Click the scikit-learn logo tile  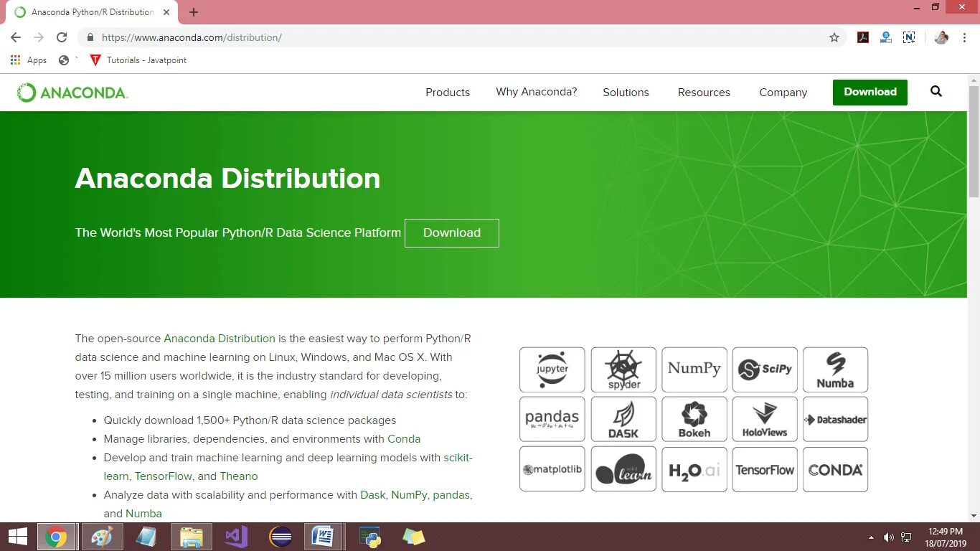click(623, 469)
